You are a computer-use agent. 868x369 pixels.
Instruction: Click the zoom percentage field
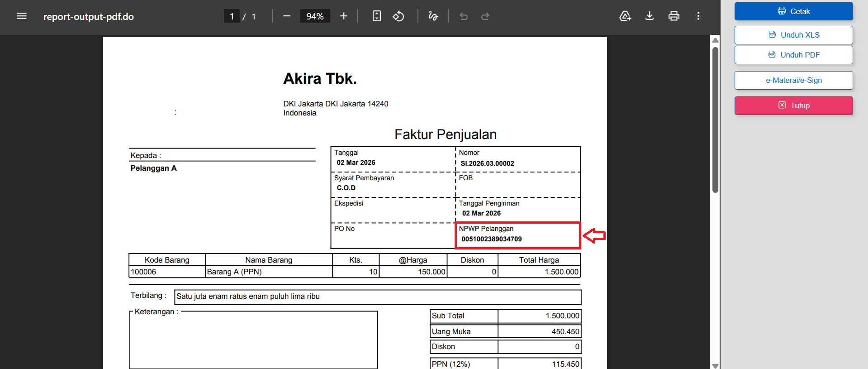[x=315, y=16]
